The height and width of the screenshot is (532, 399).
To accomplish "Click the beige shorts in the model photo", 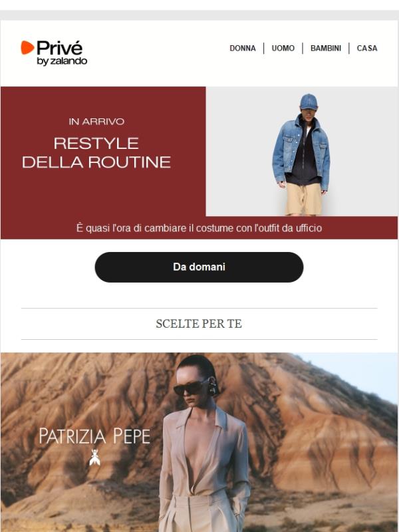I will [303, 198].
